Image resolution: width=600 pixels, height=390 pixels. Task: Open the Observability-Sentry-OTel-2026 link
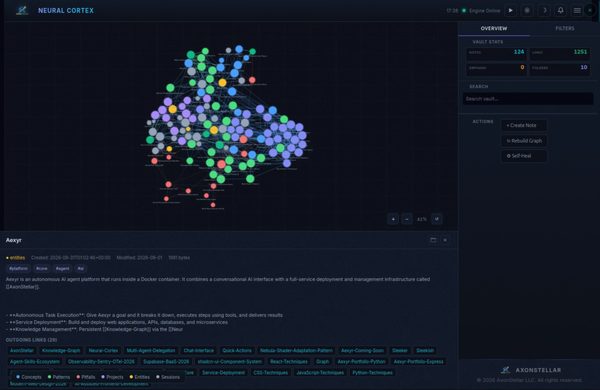click(101, 361)
